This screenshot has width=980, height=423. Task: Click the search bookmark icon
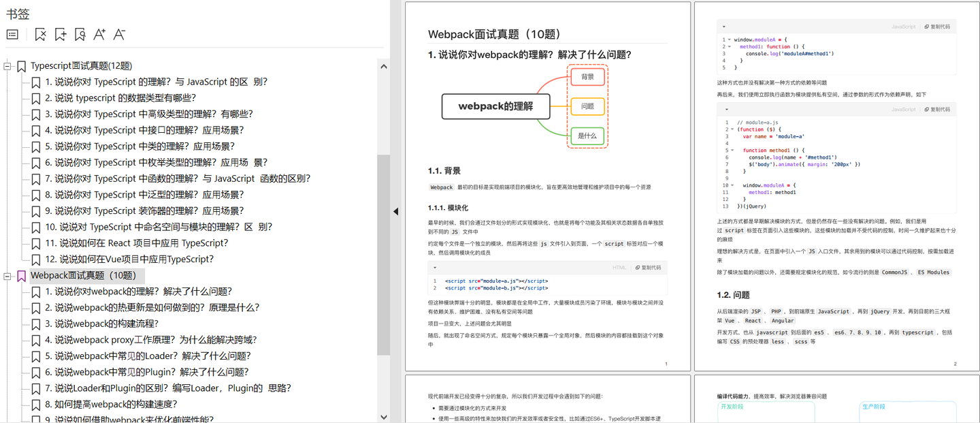80,35
